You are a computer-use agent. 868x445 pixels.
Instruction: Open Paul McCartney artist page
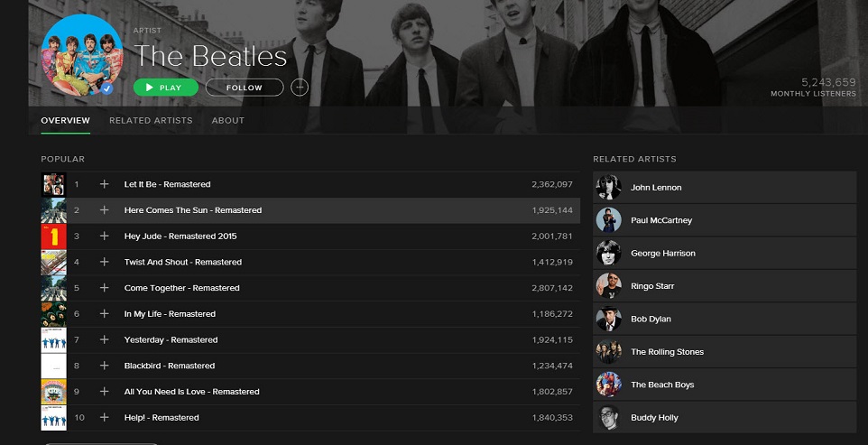[725, 220]
